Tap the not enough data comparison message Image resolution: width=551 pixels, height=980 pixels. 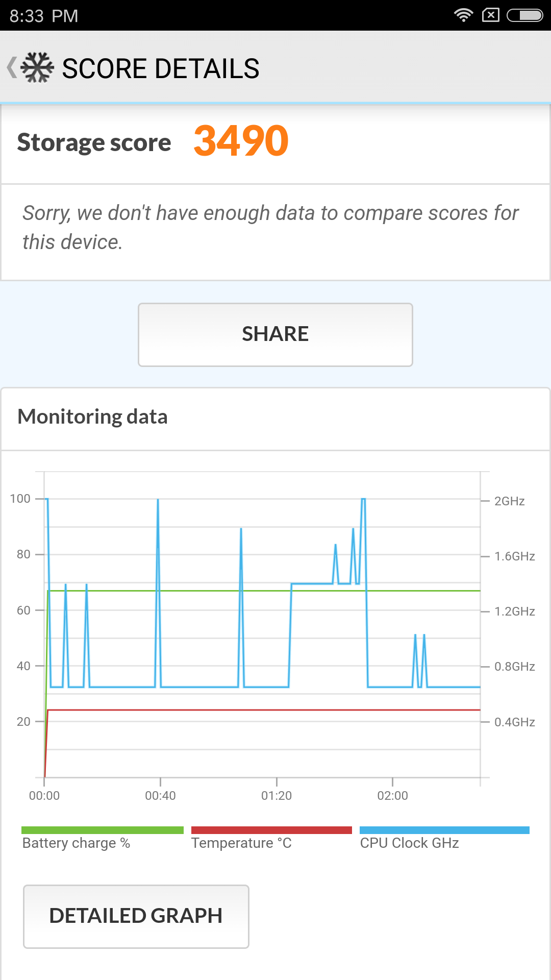[270, 228]
